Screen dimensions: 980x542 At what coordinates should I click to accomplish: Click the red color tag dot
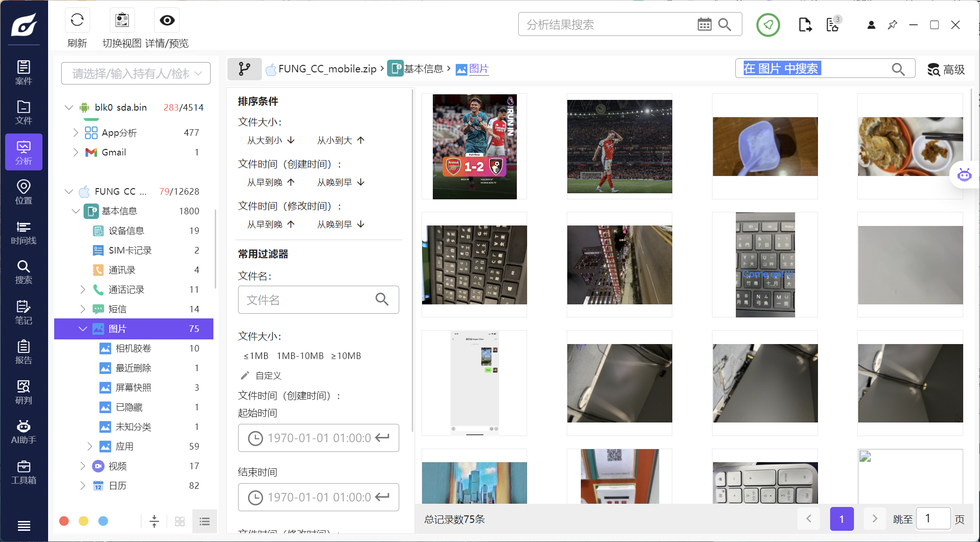[64, 521]
